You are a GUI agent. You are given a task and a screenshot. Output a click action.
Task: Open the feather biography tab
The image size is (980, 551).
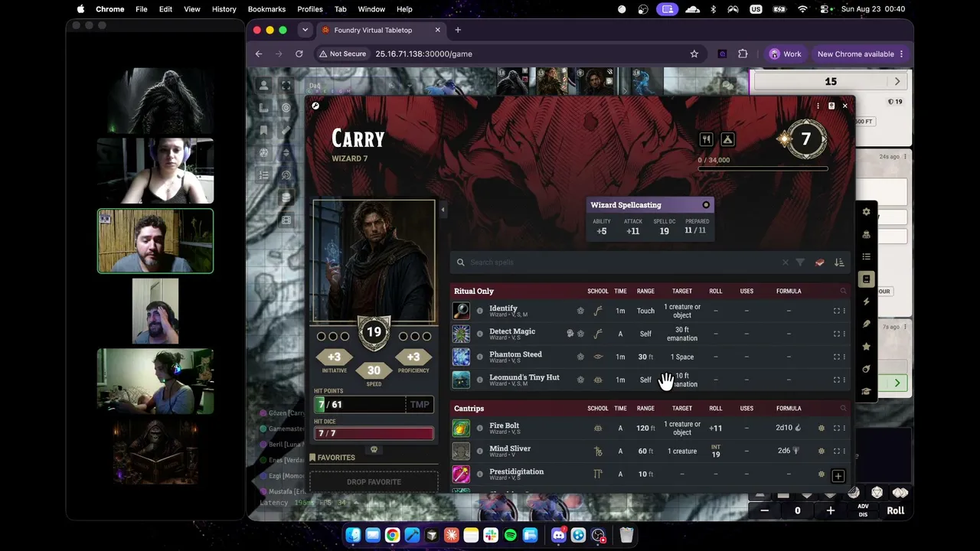(x=866, y=324)
